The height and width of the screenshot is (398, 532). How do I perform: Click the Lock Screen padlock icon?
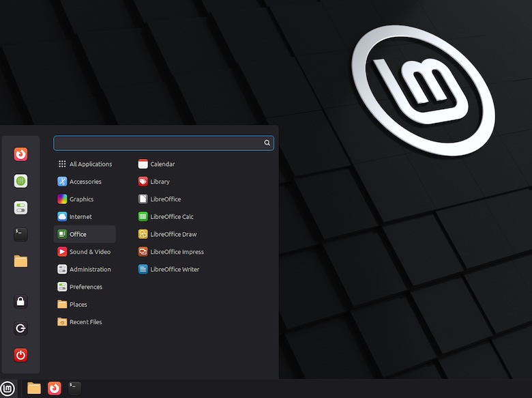20,302
